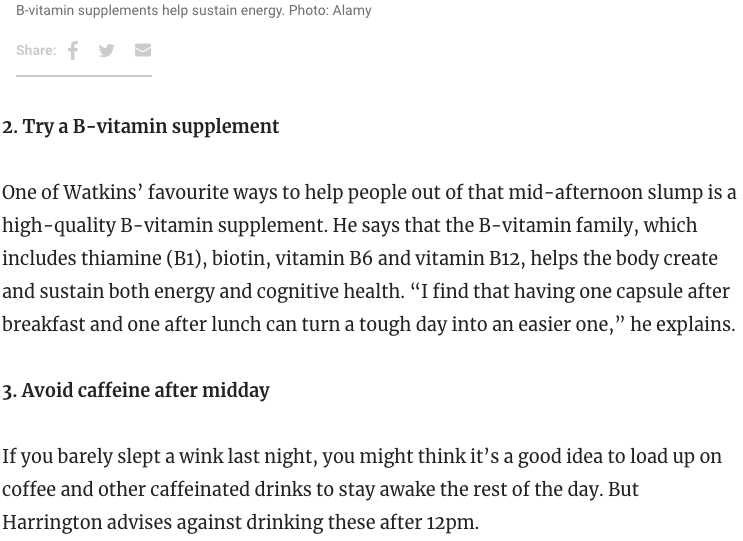Click the word 'biotin'
The width and height of the screenshot is (743, 541).
239,259
